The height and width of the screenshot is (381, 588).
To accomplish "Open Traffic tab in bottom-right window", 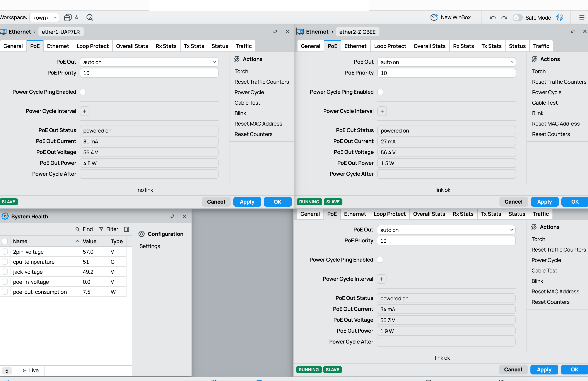I will [541, 214].
